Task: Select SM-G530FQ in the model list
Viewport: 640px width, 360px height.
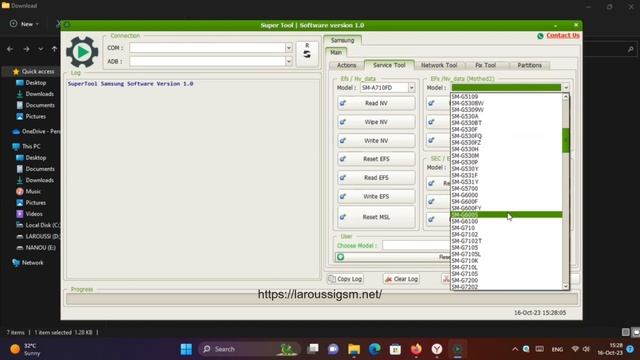Action: (x=507, y=136)
